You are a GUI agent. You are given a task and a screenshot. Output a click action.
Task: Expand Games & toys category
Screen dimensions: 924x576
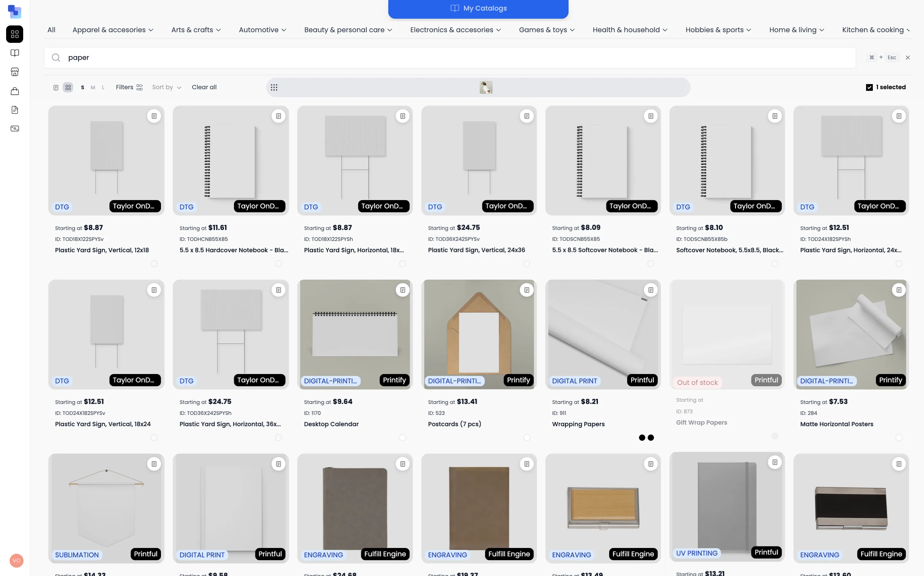tap(547, 30)
